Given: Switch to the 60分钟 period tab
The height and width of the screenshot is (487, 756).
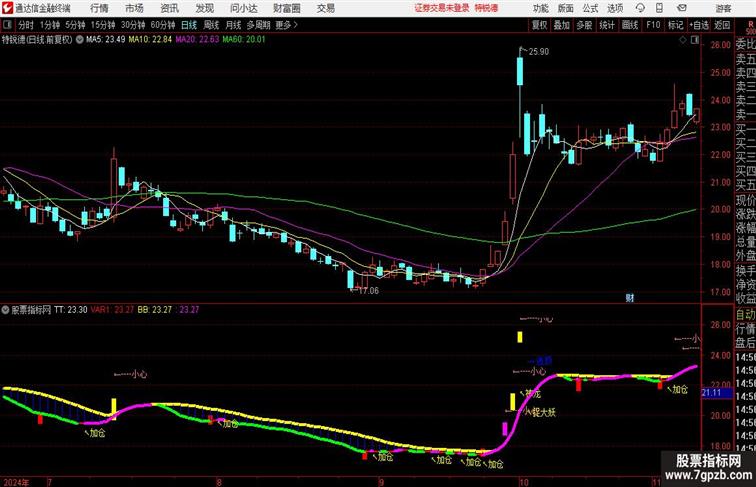Looking at the screenshot, I should [x=163, y=25].
